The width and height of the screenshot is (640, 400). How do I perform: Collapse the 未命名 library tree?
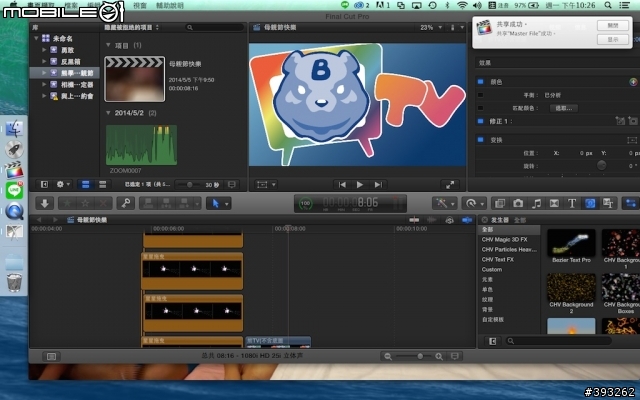[36, 38]
